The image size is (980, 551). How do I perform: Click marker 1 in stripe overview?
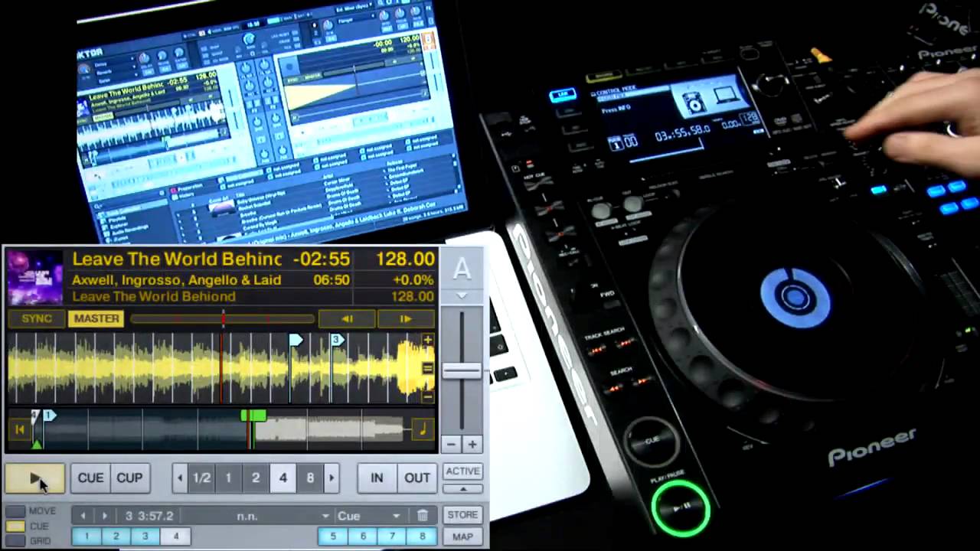[49, 415]
